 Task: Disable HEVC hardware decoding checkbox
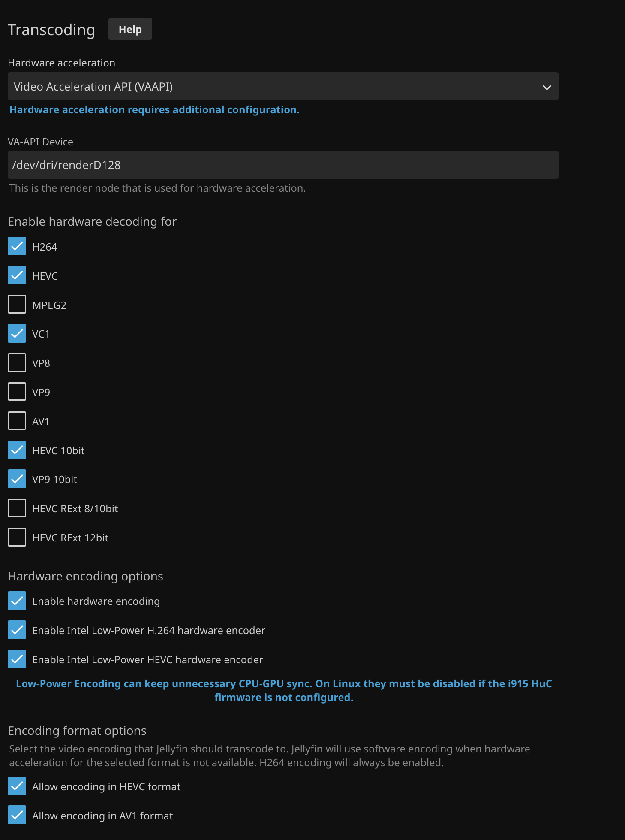click(17, 275)
